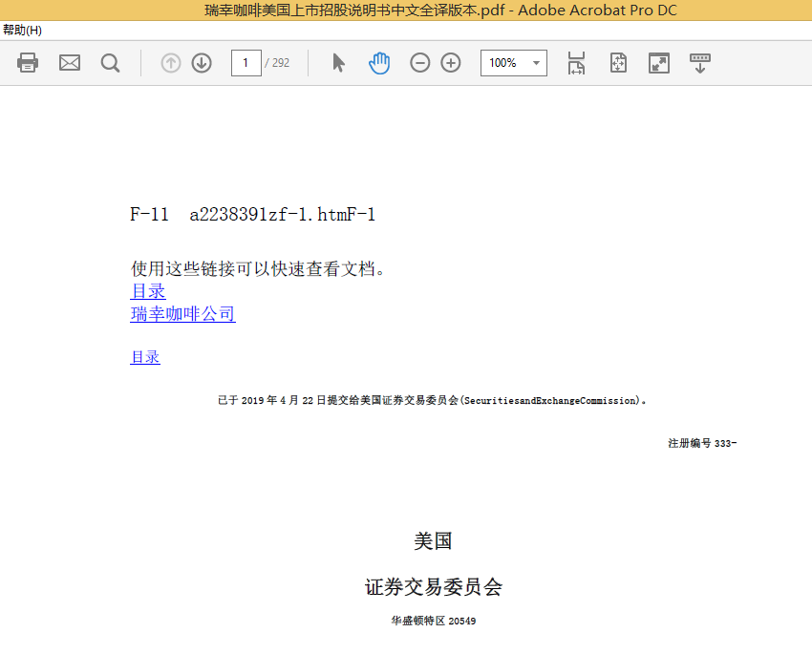
Task: Zoom out with the minus icon
Action: (x=420, y=63)
